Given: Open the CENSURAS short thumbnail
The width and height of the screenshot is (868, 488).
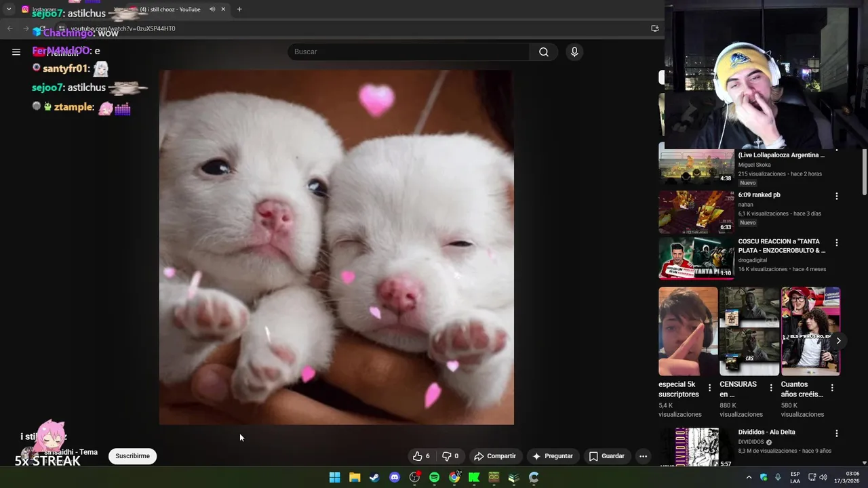Looking at the screenshot, I should (749, 331).
